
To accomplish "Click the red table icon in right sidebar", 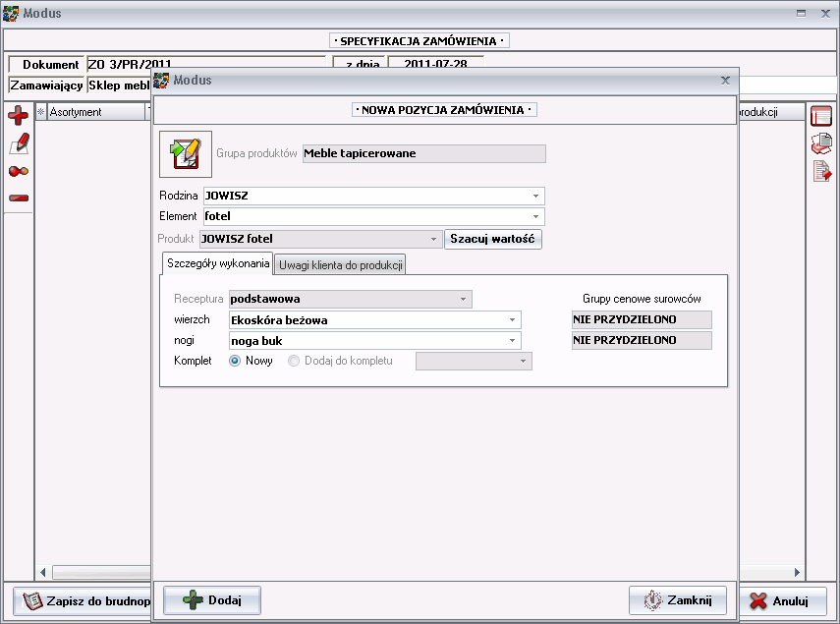I will pos(821,117).
